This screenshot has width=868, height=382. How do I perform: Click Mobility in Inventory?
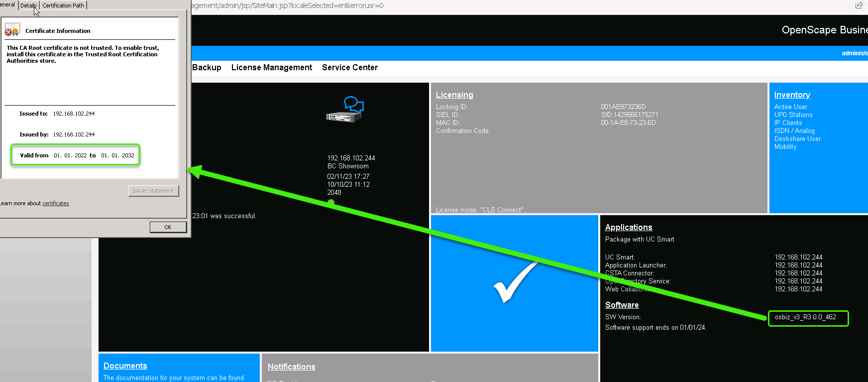click(785, 147)
